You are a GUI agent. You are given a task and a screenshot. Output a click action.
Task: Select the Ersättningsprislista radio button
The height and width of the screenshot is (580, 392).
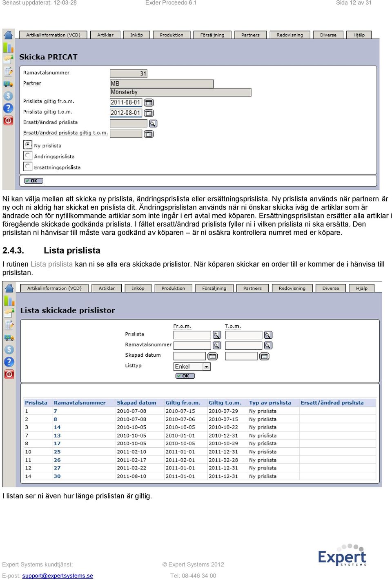point(28,167)
